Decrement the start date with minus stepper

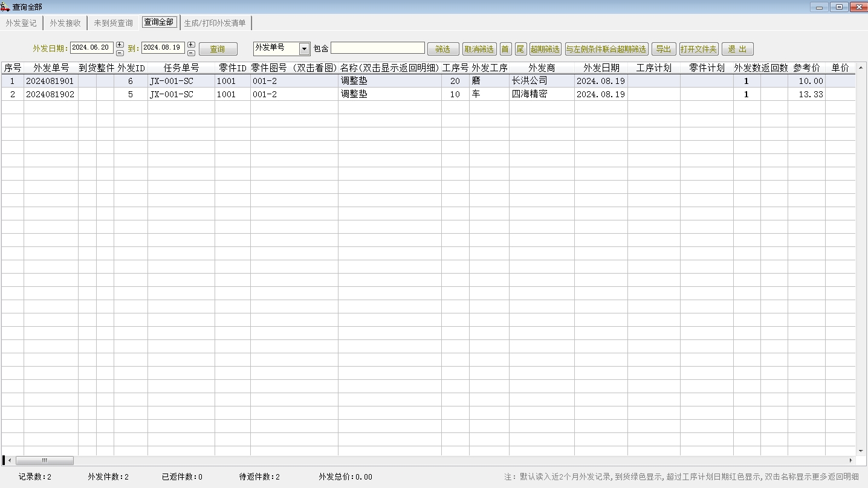coord(120,53)
